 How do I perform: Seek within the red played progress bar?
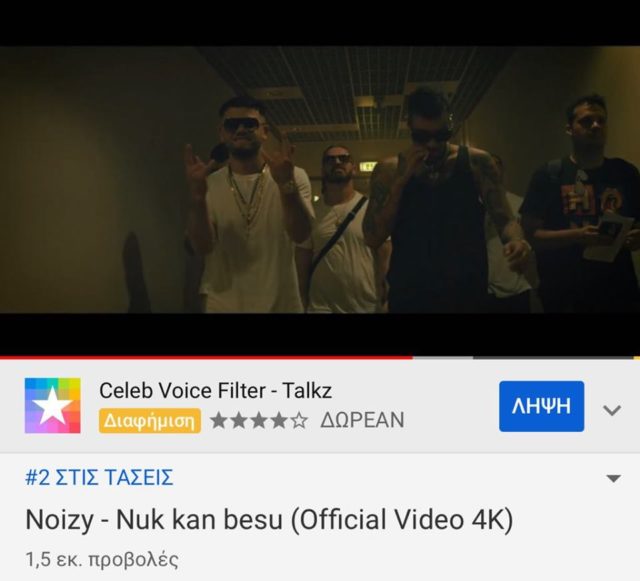tap(206, 357)
